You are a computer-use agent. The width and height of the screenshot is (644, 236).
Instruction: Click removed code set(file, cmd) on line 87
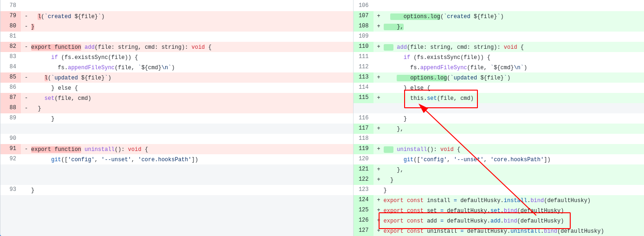pyautogui.click(x=68, y=98)
